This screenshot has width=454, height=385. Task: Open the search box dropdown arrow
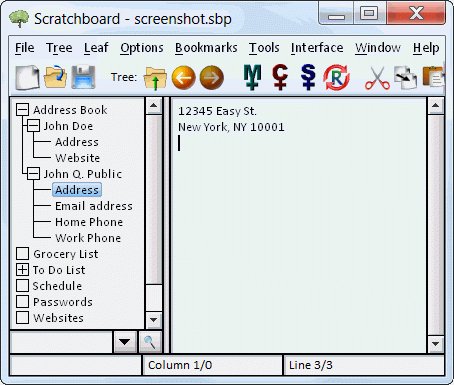click(x=125, y=342)
